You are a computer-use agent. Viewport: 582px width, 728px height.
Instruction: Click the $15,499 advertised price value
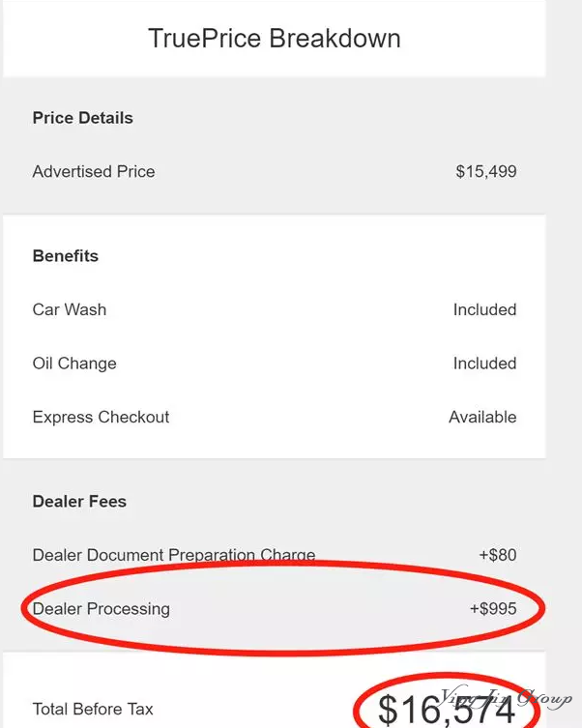click(486, 172)
